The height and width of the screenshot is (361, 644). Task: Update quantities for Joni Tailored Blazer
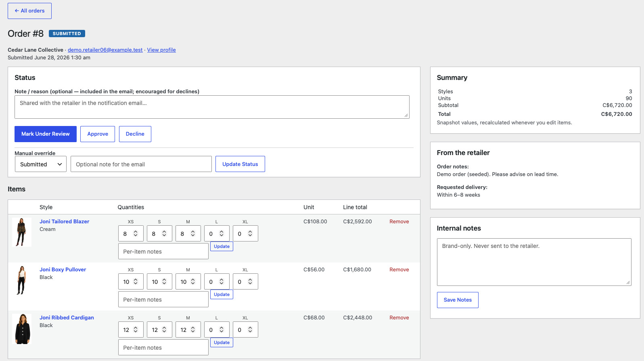(222, 246)
